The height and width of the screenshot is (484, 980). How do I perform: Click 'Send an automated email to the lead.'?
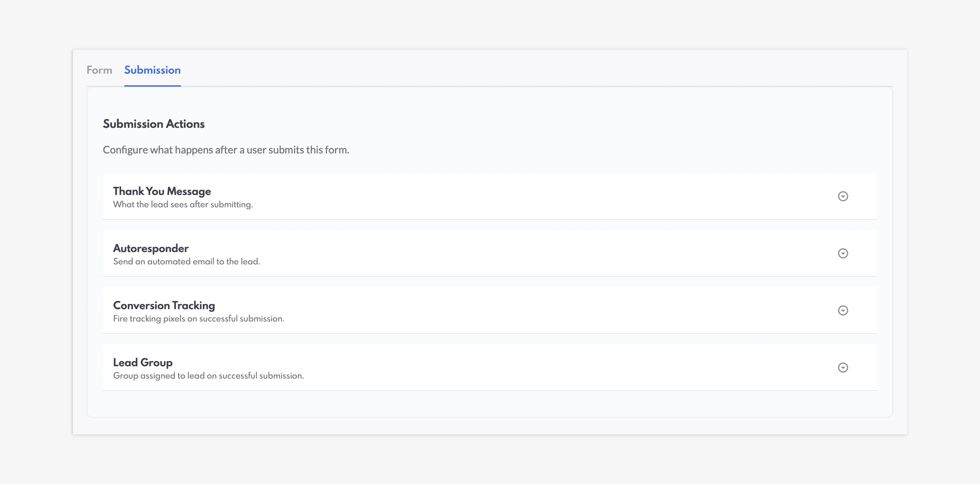click(187, 261)
